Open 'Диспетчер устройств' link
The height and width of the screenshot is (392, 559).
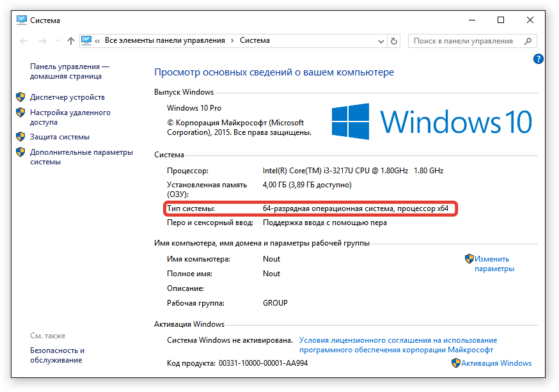pos(67,97)
